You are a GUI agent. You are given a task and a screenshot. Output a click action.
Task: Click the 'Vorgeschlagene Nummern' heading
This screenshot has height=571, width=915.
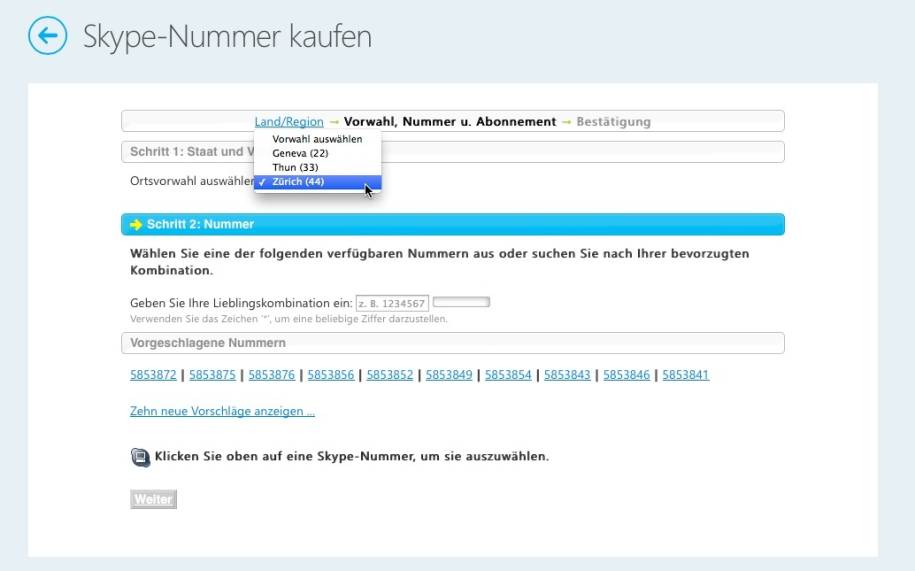453,343
